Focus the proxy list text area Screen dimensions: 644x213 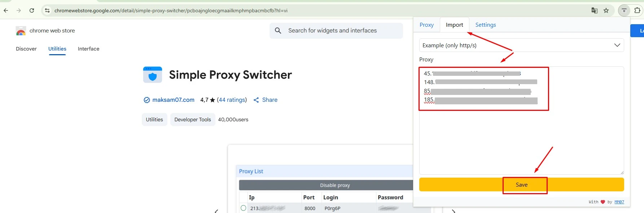[521, 121]
